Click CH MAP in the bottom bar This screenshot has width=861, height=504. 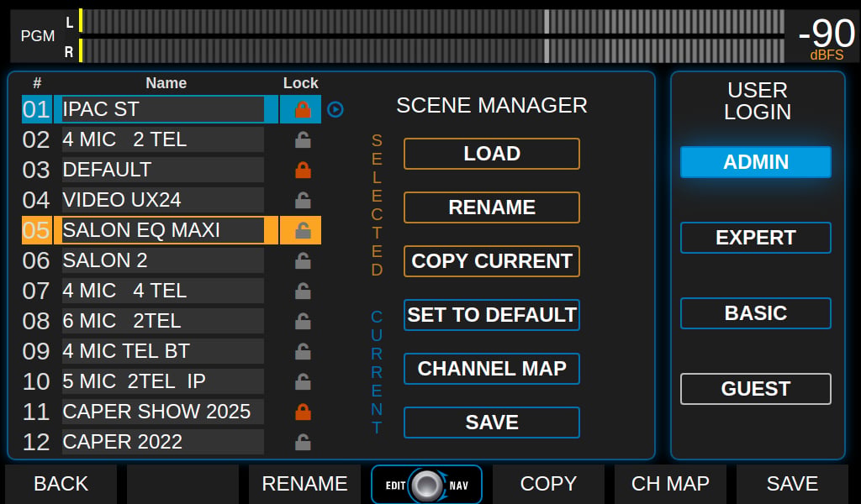(670, 484)
